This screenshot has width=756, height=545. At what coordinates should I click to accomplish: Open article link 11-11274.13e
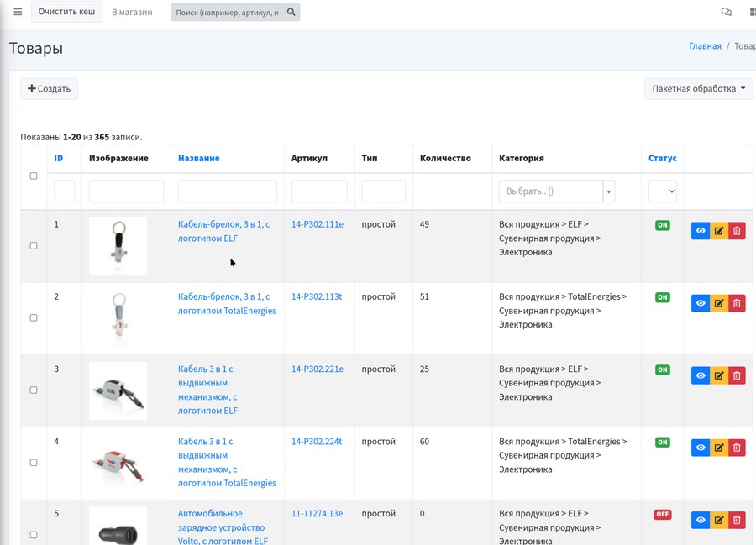pos(318,513)
